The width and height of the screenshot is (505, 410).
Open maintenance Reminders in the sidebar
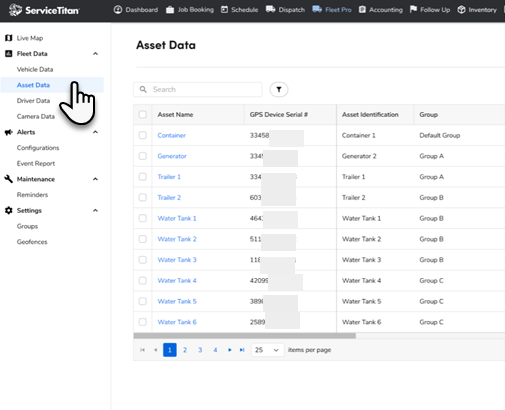point(32,195)
